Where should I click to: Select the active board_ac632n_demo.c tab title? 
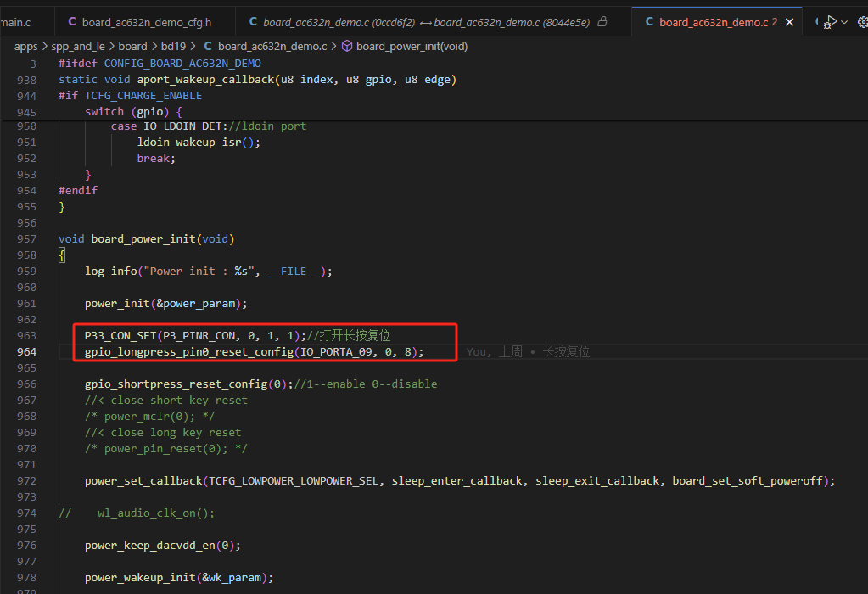714,22
